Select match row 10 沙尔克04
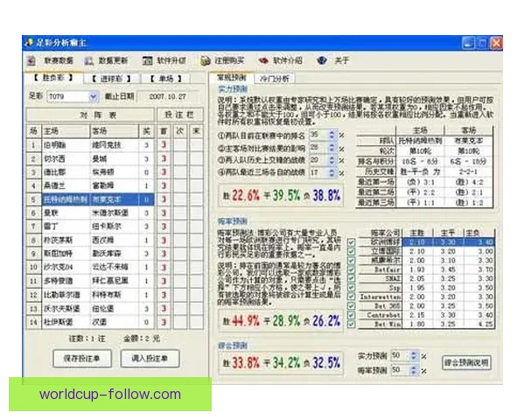 coord(90,268)
